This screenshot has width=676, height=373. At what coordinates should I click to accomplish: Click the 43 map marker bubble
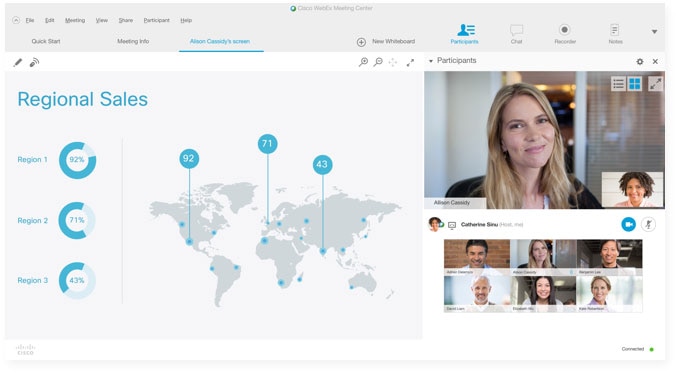(x=322, y=164)
